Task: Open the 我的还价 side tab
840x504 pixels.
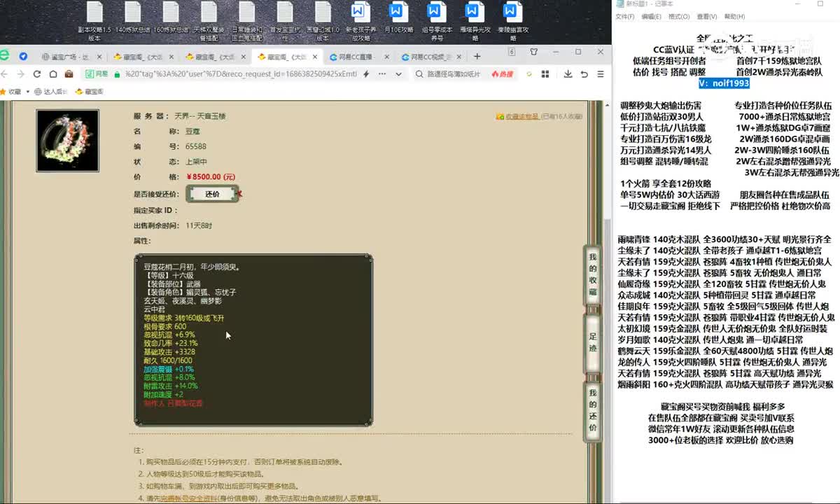Action: click(x=593, y=410)
